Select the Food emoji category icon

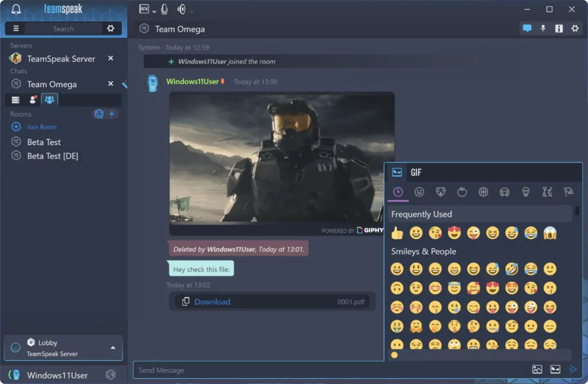[462, 192]
